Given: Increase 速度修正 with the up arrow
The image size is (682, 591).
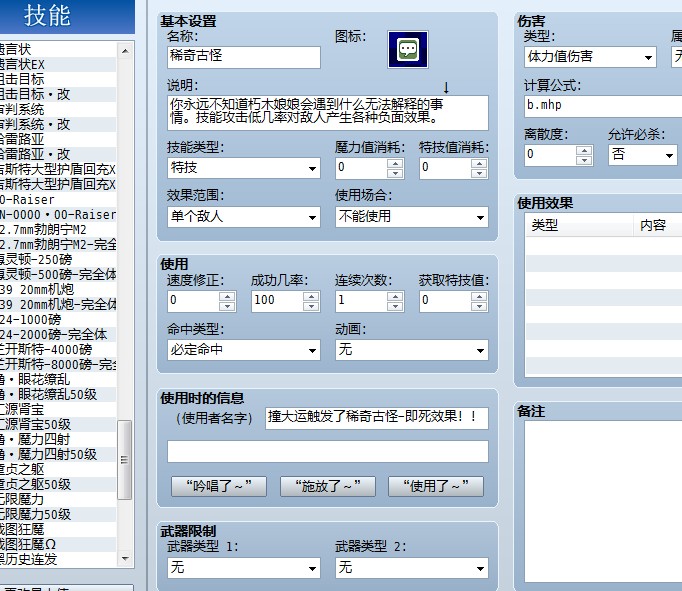Looking at the screenshot, I should [227, 296].
